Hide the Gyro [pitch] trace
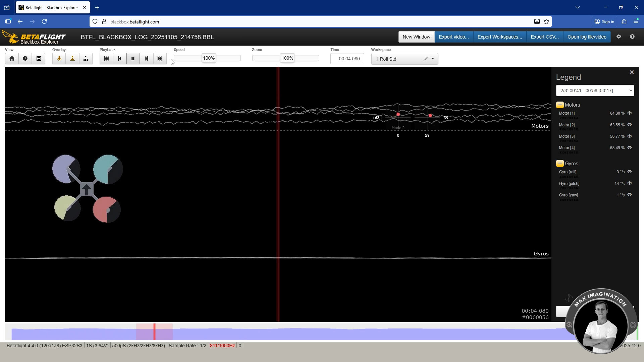 (630, 184)
